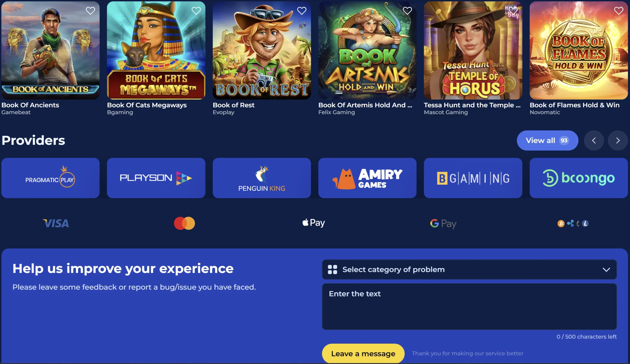The height and width of the screenshot is (364, 630).
Task: Favorite the Tessa Hunt Temple of Horus game
Action: 513,11
